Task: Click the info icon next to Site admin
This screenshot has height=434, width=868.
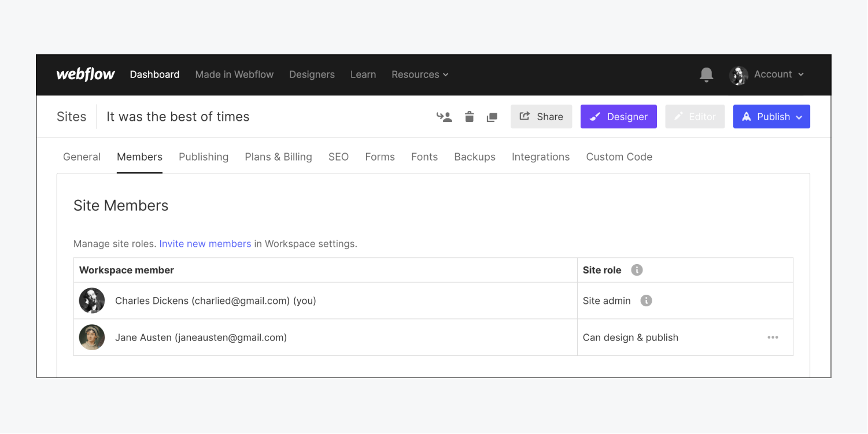Action: pos(647,301)
